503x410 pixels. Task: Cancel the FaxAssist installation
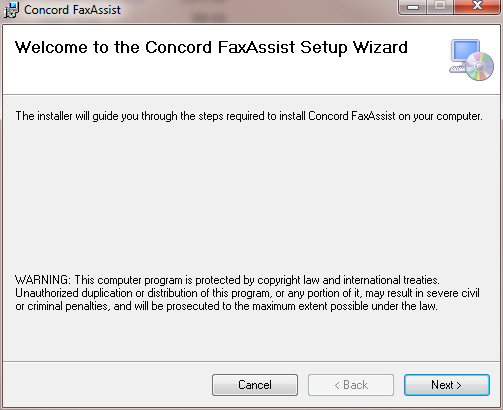pyautogui.click(x=255, y=385)
